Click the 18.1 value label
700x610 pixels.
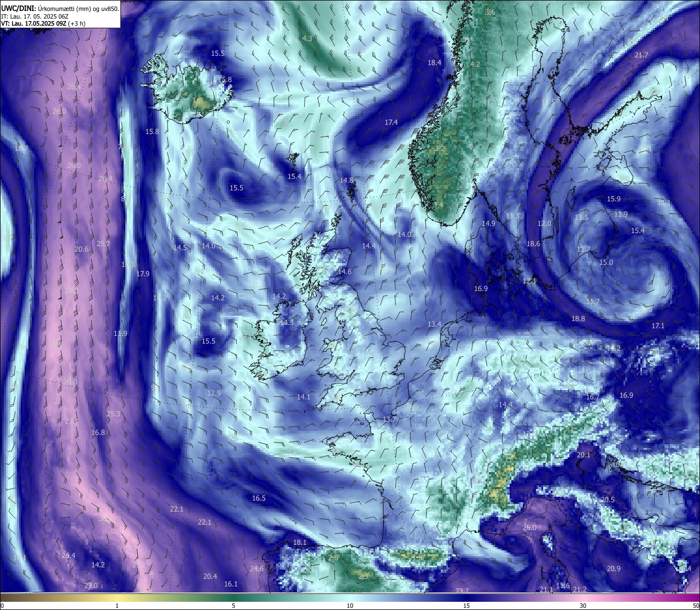[300, 543]
